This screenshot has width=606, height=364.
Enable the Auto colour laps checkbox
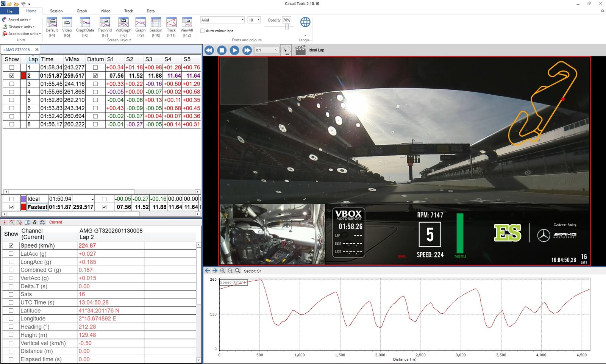tap(202, 31)
